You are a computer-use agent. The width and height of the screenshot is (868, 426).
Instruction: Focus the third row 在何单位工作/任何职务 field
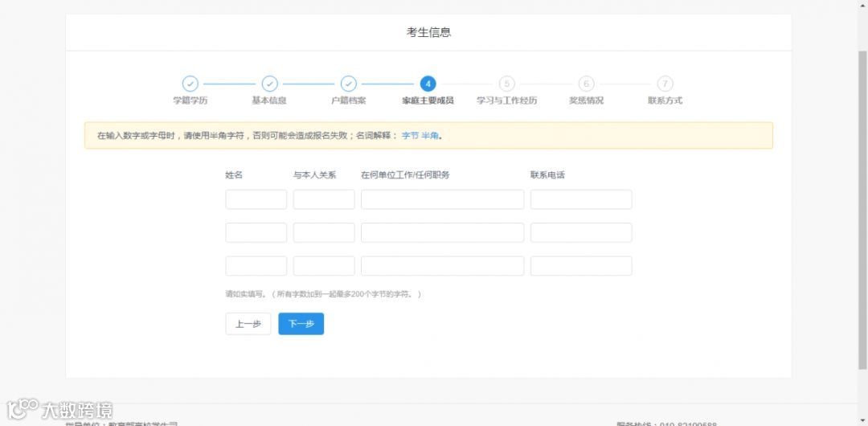pos(442,266)
